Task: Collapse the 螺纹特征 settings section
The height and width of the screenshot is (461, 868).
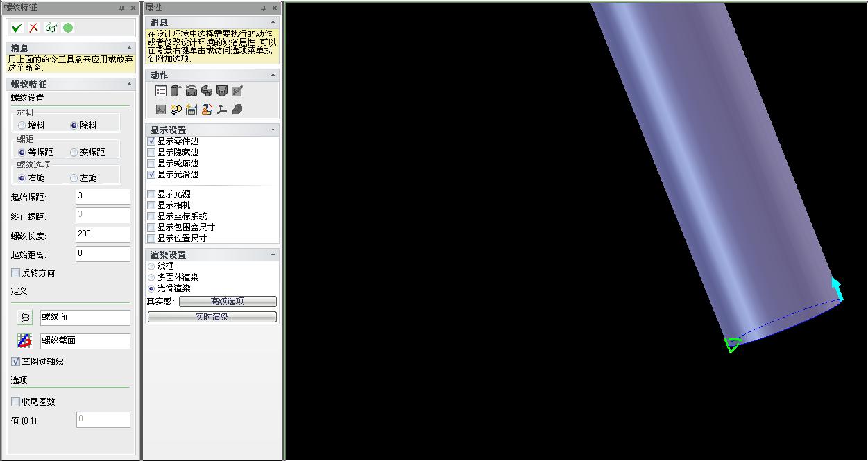Action: 129,85
